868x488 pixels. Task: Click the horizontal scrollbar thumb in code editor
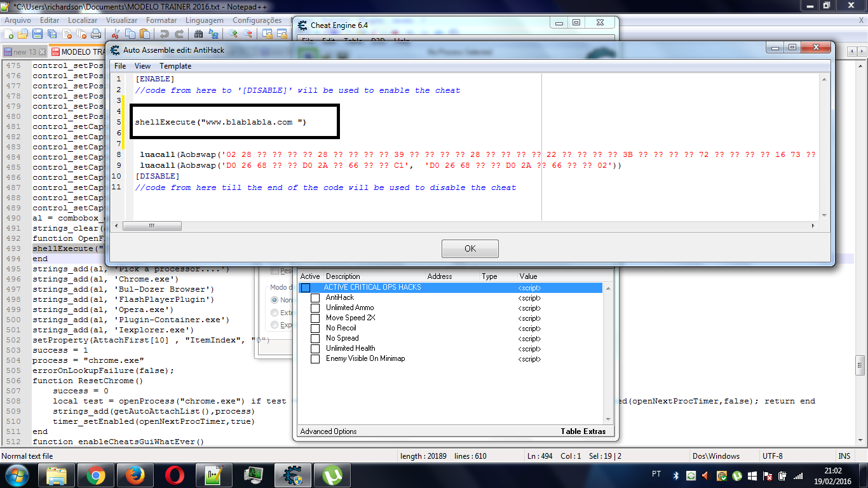pos(152,226)
